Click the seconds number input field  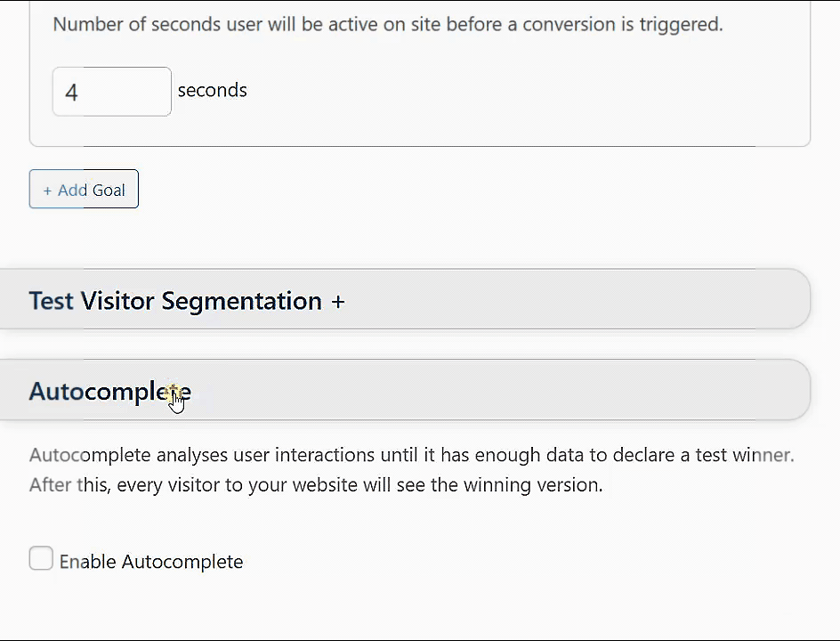(x=112, y=92)
